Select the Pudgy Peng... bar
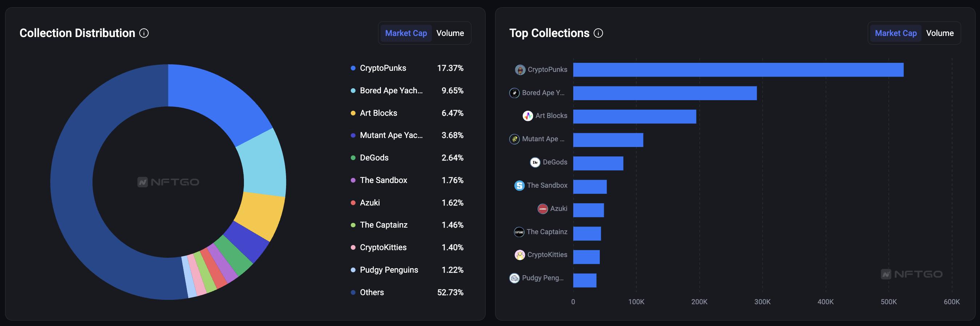980x326 pixels. pos(585,280)
